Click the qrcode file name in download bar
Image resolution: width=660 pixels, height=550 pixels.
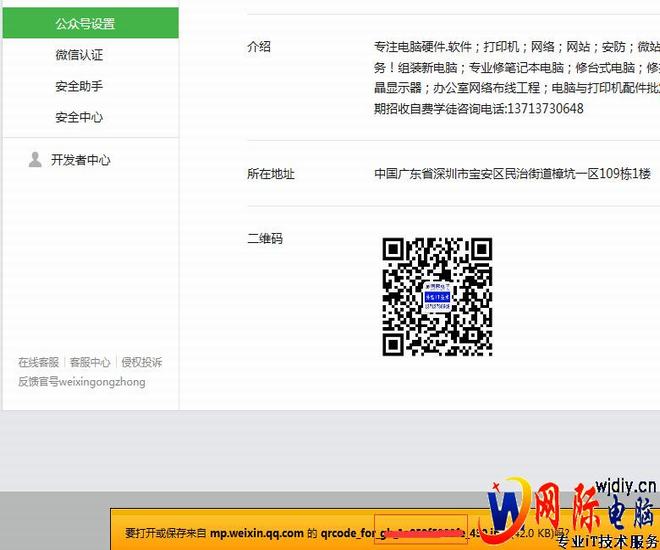pyautogui.click(x=420, y=533)
